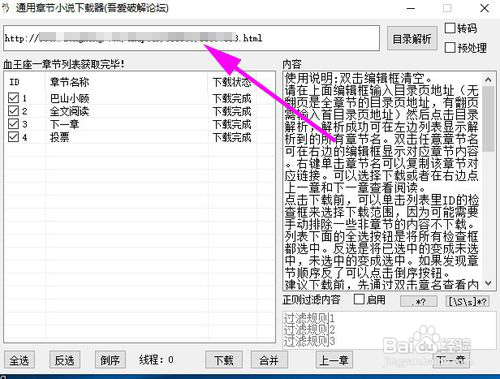This screenshot has width=500, height=379.
Task: Click the 线程: 0 label
Action: pyautogui.click(x=156, y=360)
